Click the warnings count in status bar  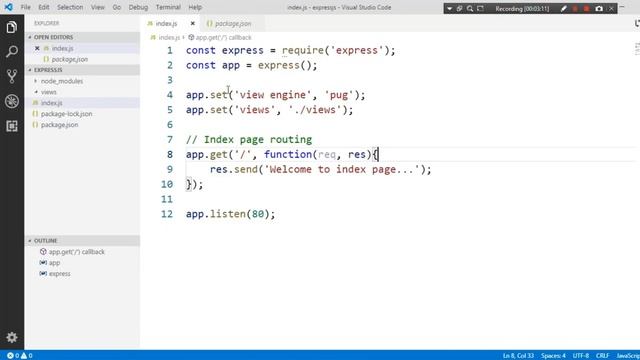pyautogui.click(x=27, y=356)
